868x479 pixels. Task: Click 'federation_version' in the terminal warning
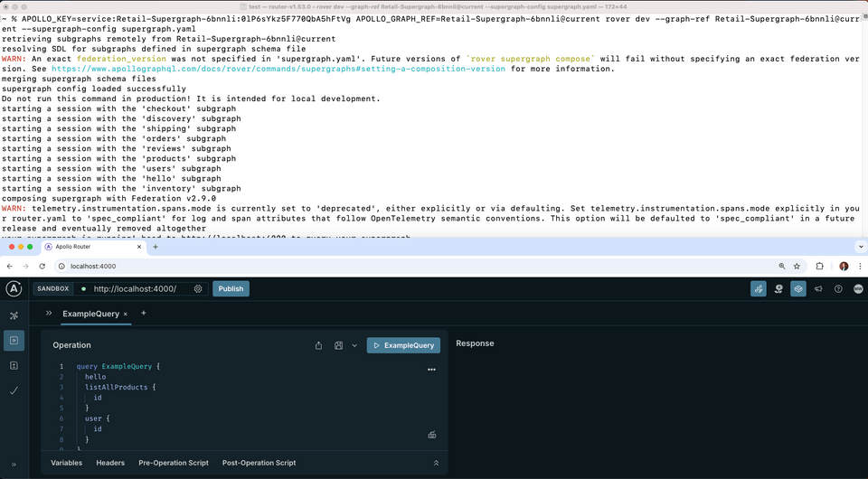(x=121, y=59)
